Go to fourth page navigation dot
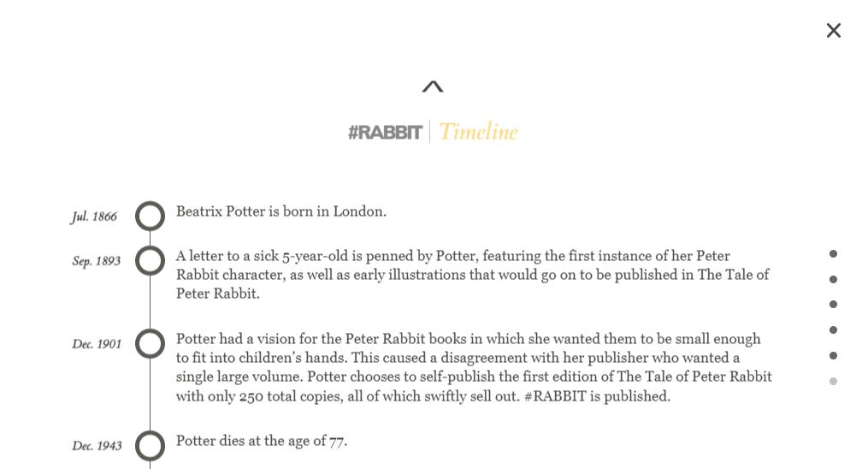The image size is (868, 469). 833,330
